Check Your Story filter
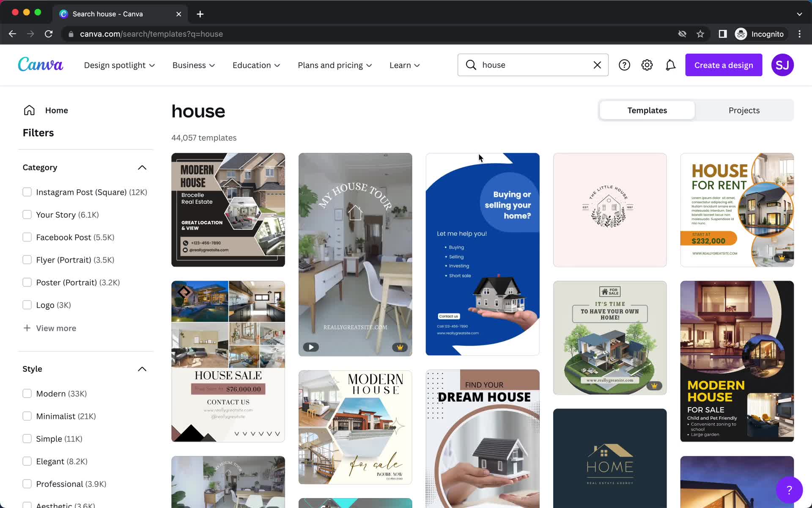Image resolution: width=812 pixels, height=508 pixels. [27, 215]
